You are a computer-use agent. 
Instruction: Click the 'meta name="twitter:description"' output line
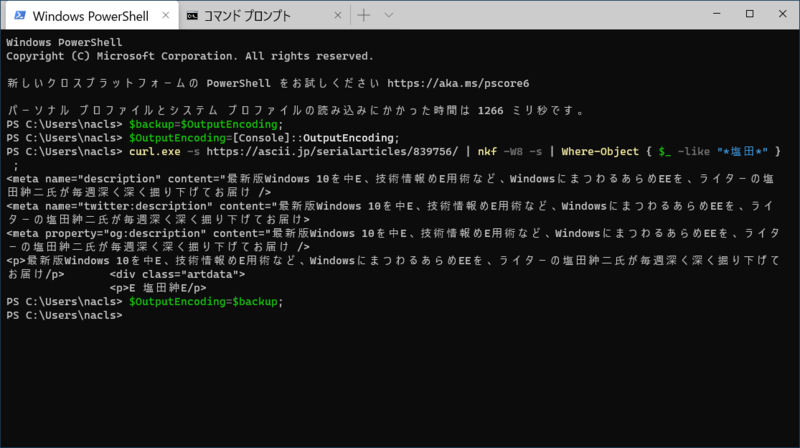point(390,213)
